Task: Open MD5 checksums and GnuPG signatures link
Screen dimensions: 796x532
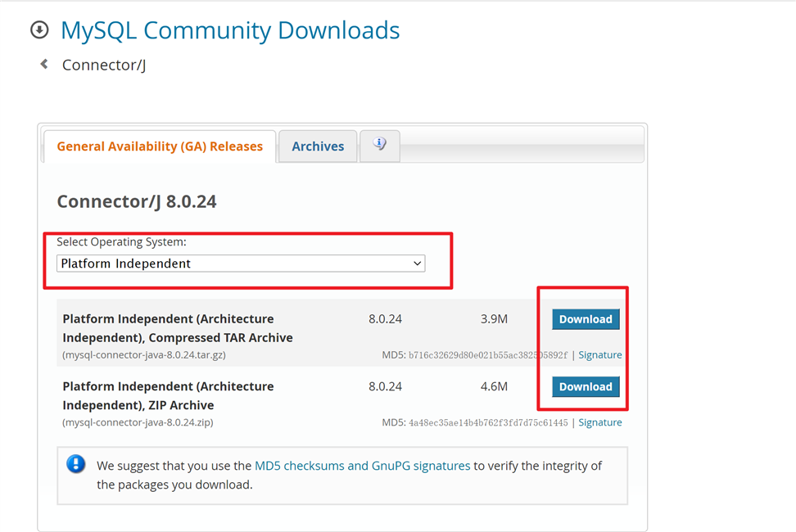Action: click(x=363, y=466)
